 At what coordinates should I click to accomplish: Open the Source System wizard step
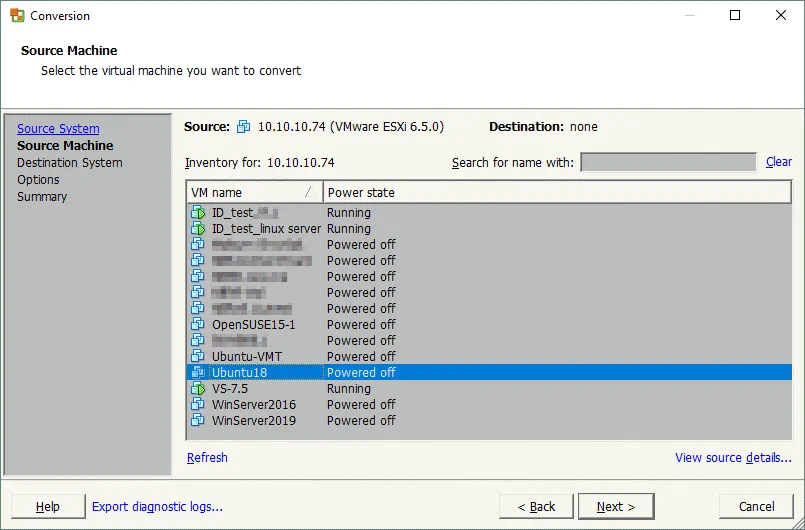click(58, 129)
